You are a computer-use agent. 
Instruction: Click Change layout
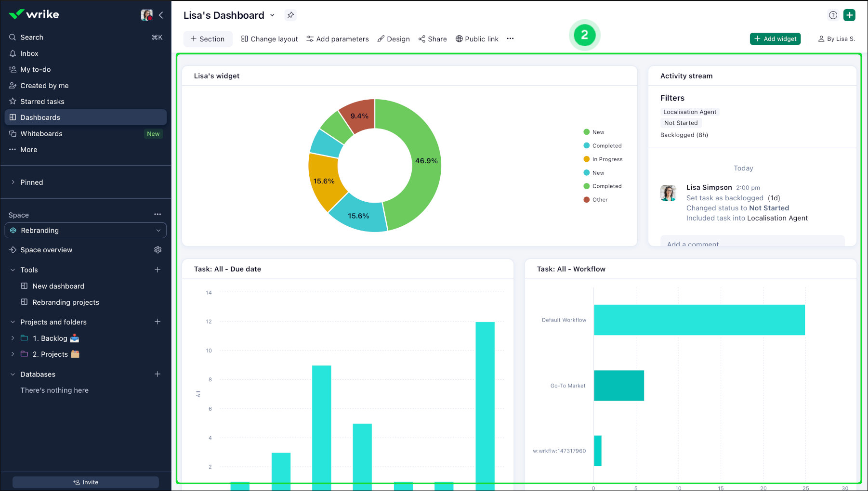270,39
